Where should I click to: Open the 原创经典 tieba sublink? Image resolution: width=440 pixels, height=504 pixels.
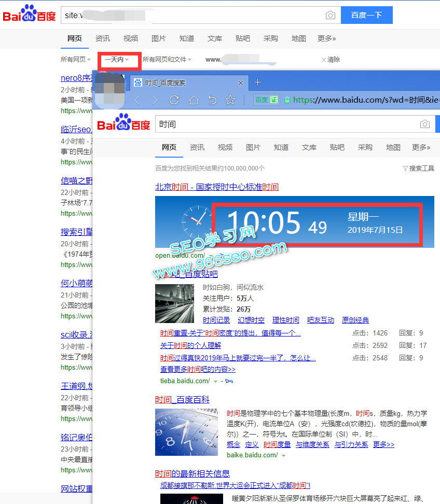[355, 320]
